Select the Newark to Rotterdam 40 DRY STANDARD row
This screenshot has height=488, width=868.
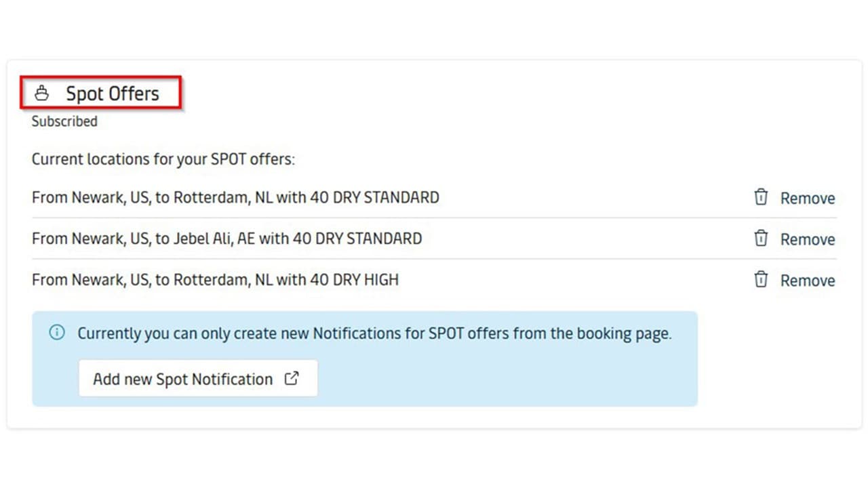pos(235,198)
